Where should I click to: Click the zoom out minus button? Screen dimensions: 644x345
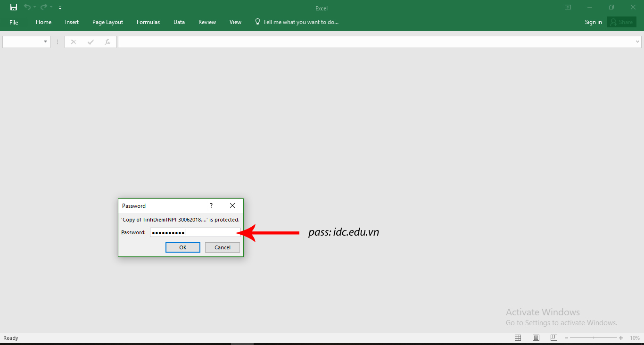tap(566, 338)
